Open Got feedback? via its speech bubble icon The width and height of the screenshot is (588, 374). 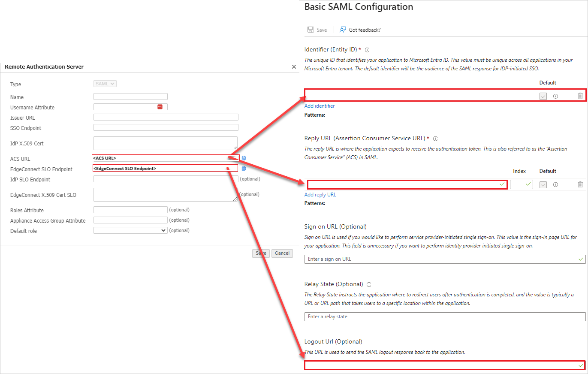(x=342, y=29)
